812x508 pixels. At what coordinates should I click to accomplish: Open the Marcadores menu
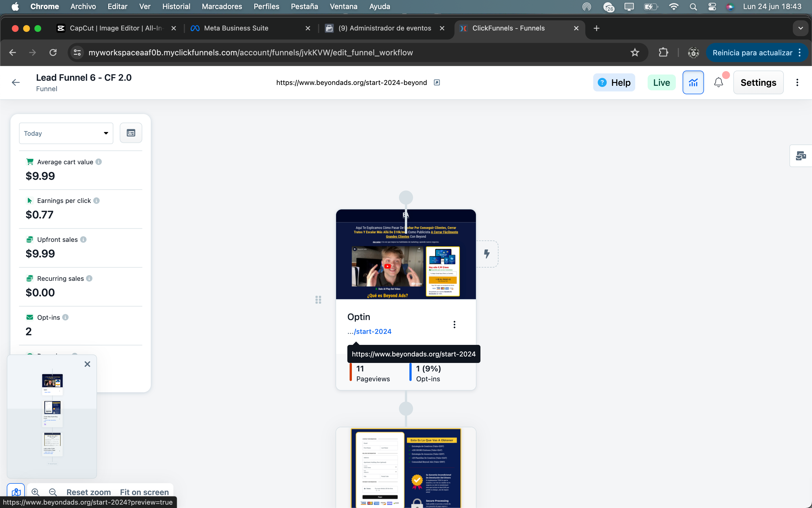[222, 6]
